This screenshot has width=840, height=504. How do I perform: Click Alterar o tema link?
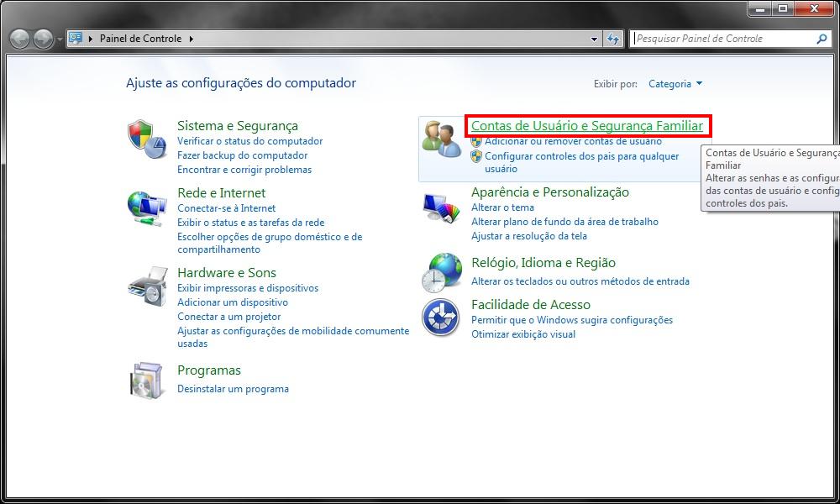coord(502,207)
